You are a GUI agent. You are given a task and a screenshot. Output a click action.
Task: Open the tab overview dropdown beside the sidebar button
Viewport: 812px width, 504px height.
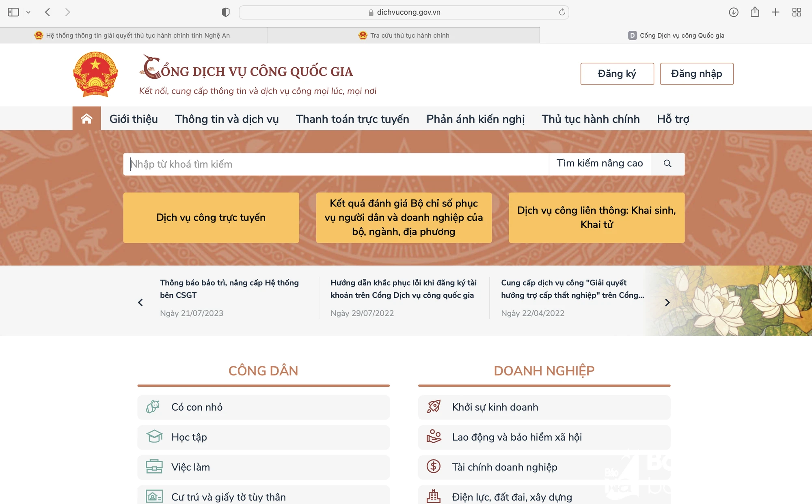[28, 12]
